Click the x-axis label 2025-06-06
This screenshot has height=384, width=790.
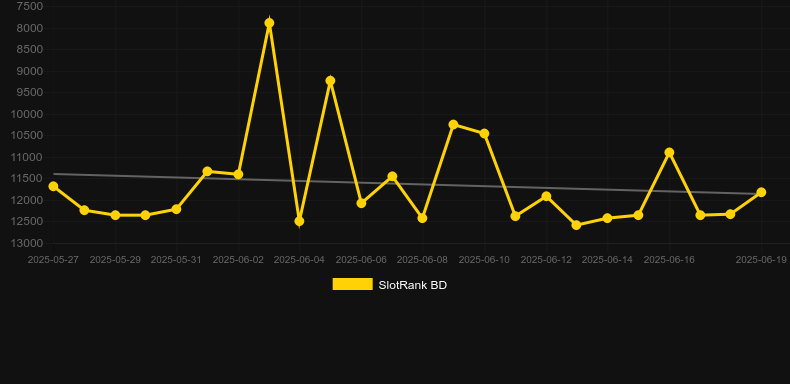(x=361, y=260)
